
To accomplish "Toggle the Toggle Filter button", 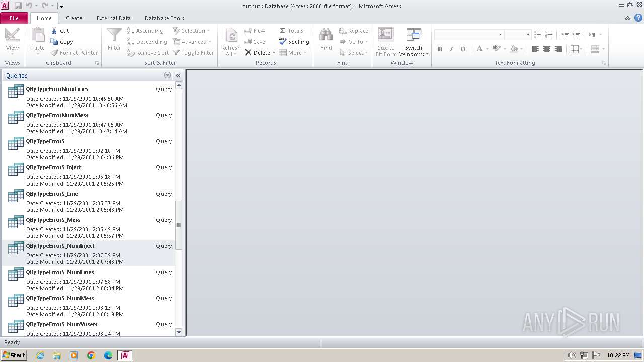I will pyautogui.click(x=193, y=53).
